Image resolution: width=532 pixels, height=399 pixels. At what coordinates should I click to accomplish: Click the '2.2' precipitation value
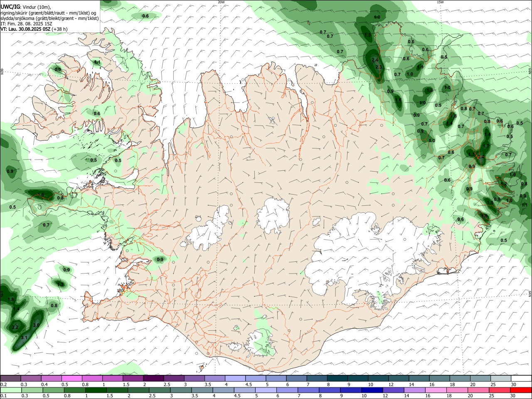point(15,327)
